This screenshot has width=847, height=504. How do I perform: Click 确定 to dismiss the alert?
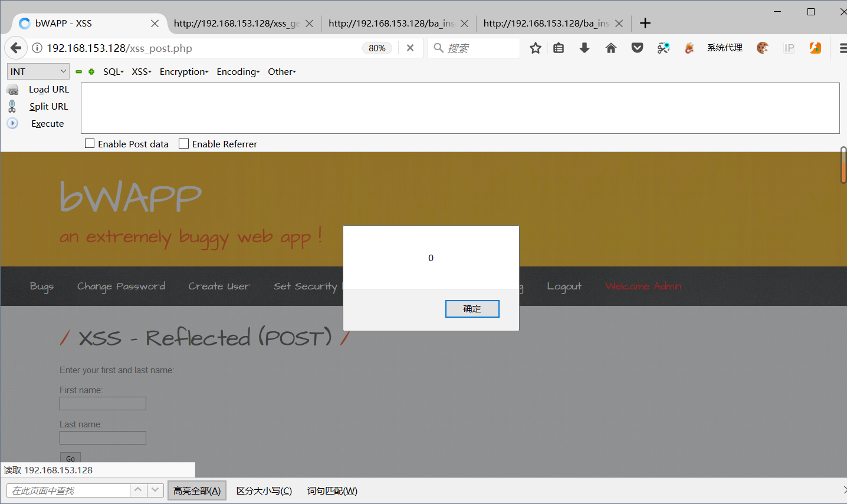click(472, 309)
